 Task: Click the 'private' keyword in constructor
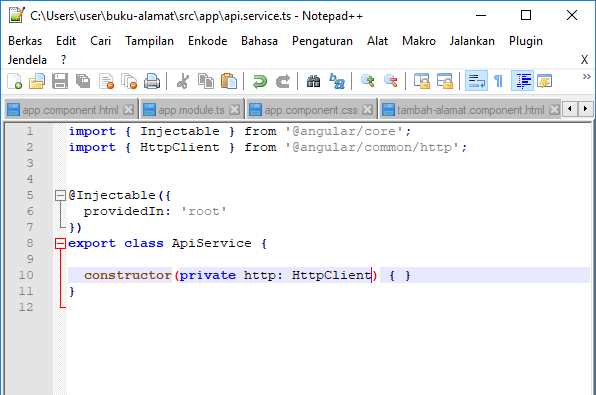coord(208,275)
